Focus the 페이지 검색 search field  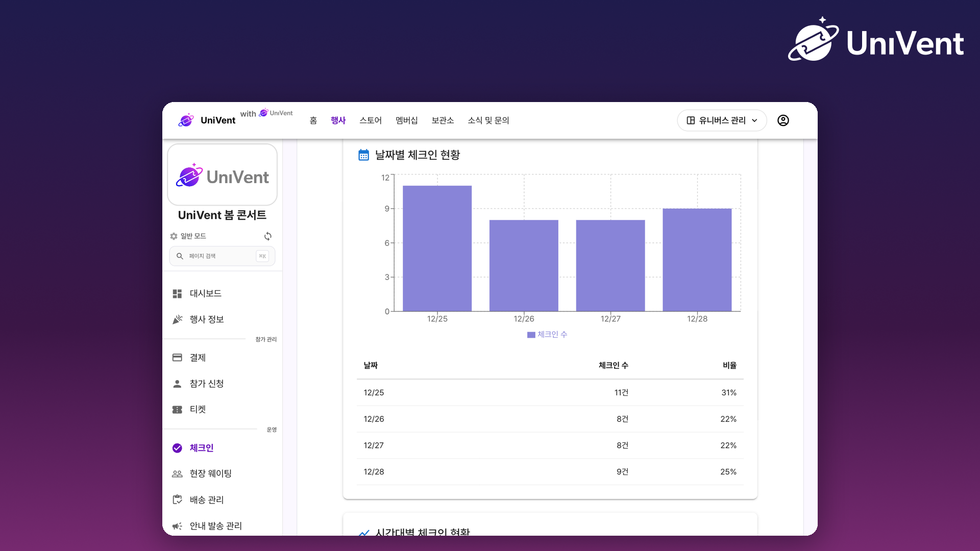point(222,256)
